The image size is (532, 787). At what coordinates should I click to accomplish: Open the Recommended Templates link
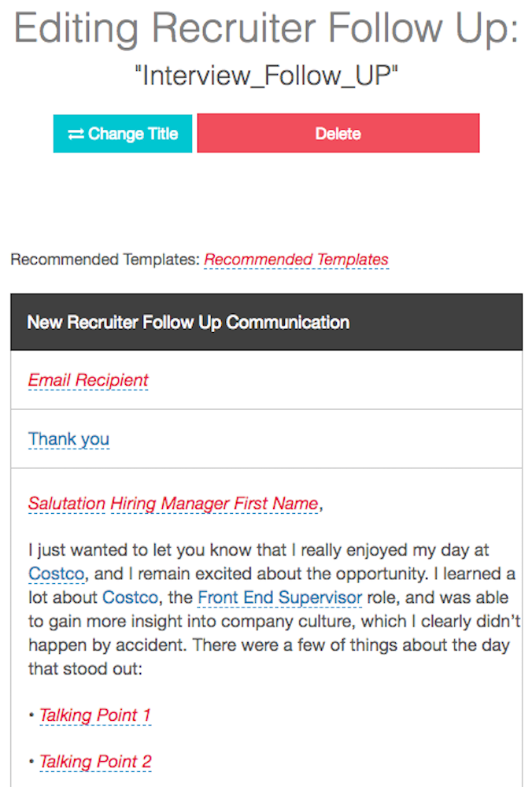pos(297,259)
